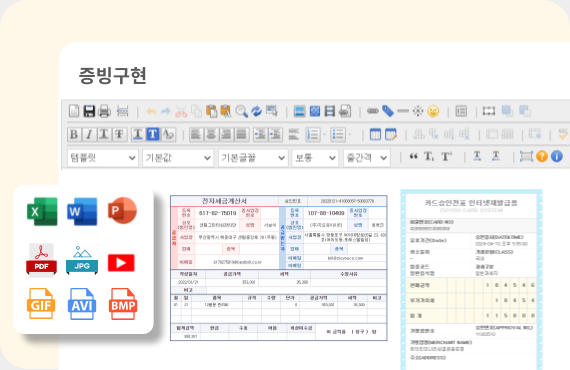The height and width of the screenshot is (370, 570).
Task: Click the PDF file type icon
Action: point(41,260)
